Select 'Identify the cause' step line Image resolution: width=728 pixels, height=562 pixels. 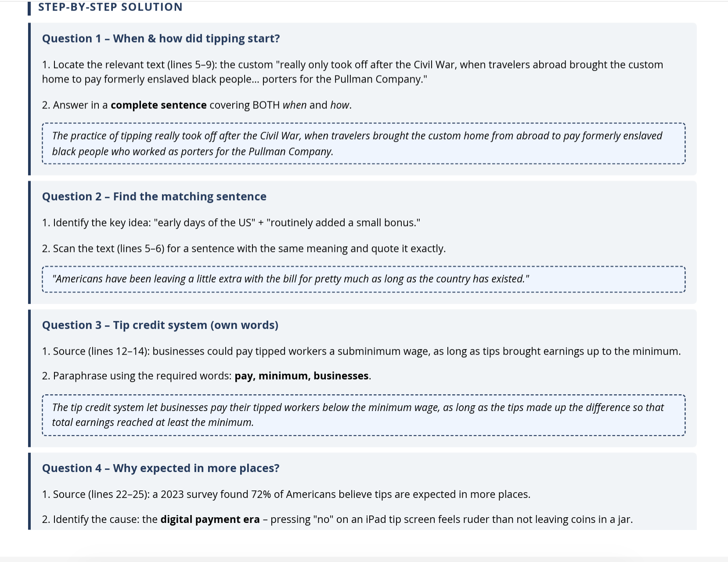pyautogui.click(x=337, y=519)
